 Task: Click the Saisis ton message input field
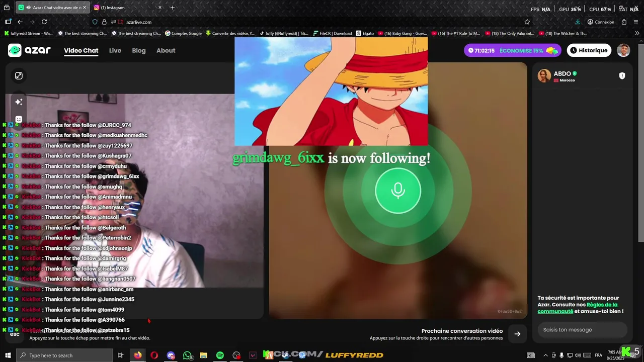click(582, 330)
